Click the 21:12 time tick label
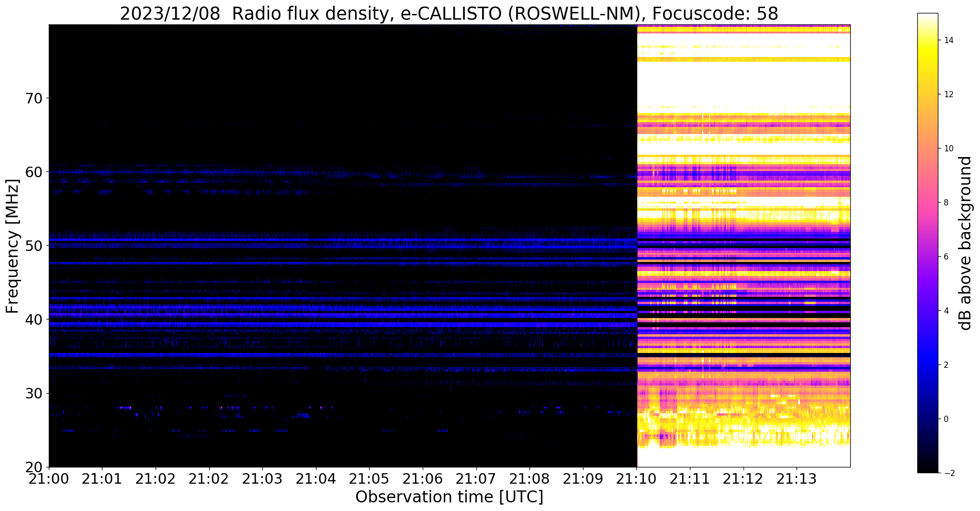Image resolution: width=980 pixels, height=511 pixels. tap(743, 478)
